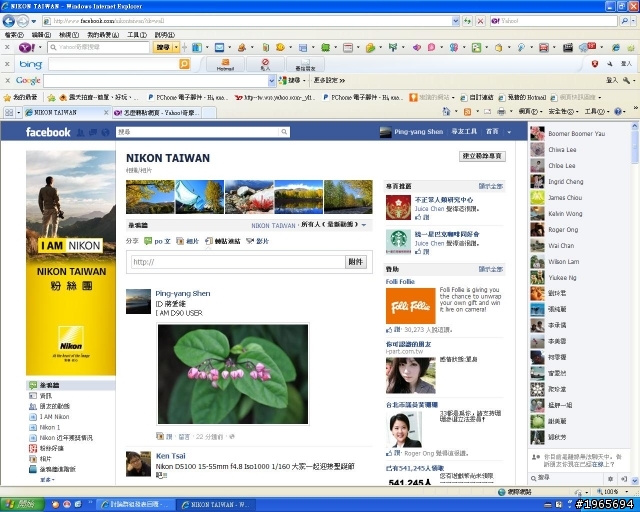Click the chat settings gear icon

610,479
